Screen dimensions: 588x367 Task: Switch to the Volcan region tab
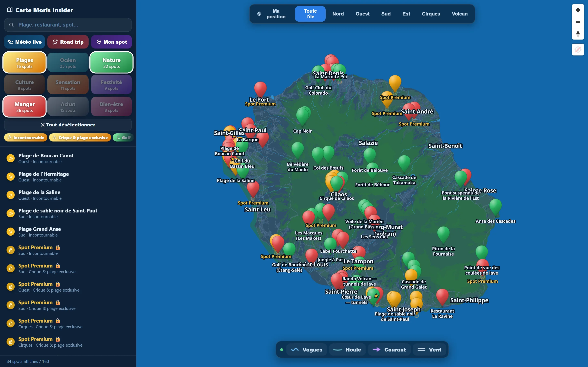point(459,14)
